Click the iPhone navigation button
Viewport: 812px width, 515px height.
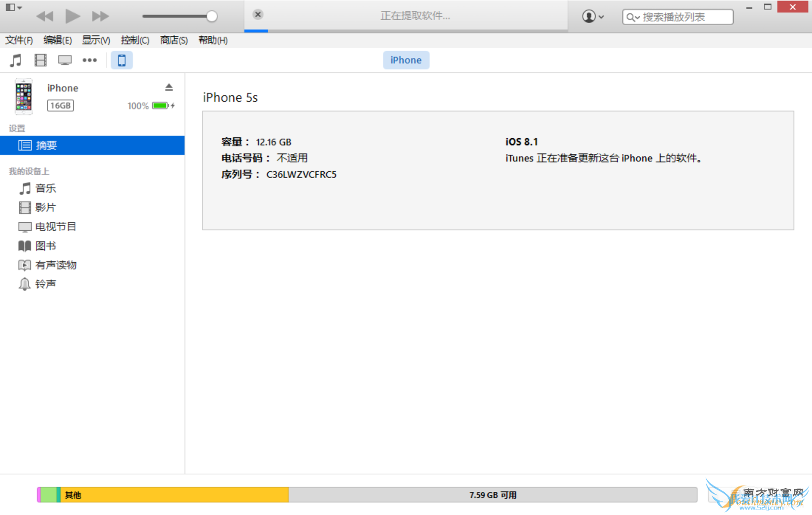(x=406, y=60)
